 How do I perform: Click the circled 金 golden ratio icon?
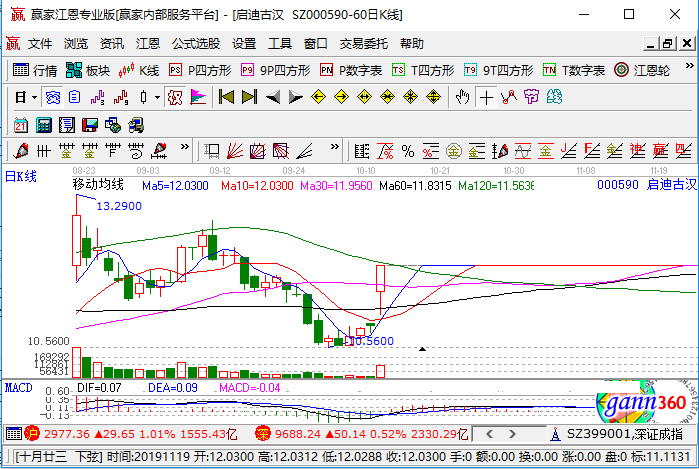tap(454, 152)
